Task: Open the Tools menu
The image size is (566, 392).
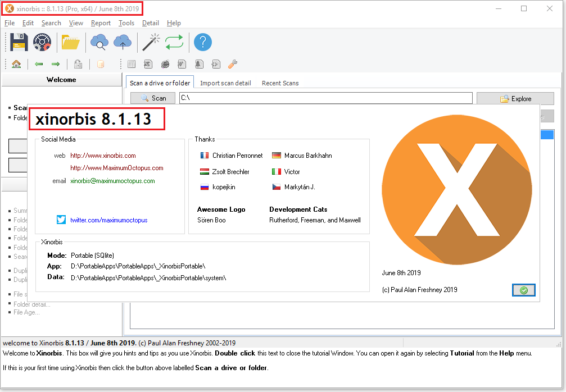Action: tap(126, 23)
